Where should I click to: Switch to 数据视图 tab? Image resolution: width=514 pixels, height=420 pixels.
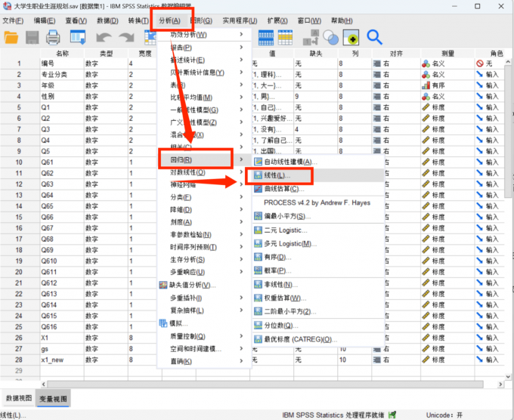click(19, 398)
